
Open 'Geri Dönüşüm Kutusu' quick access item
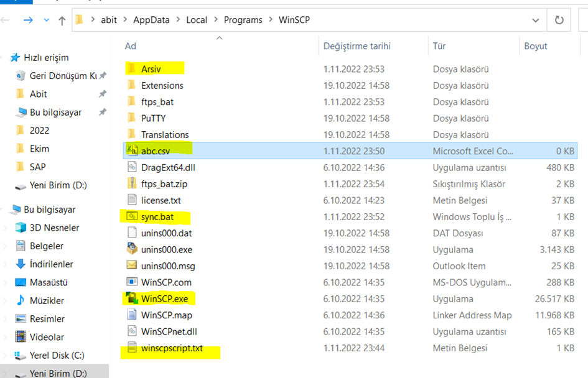click(x=63, y=76)
